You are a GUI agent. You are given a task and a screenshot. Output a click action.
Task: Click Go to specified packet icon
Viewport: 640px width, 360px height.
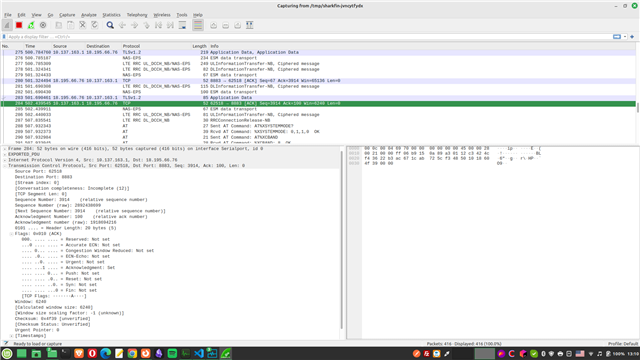click(x=146, y=25)
